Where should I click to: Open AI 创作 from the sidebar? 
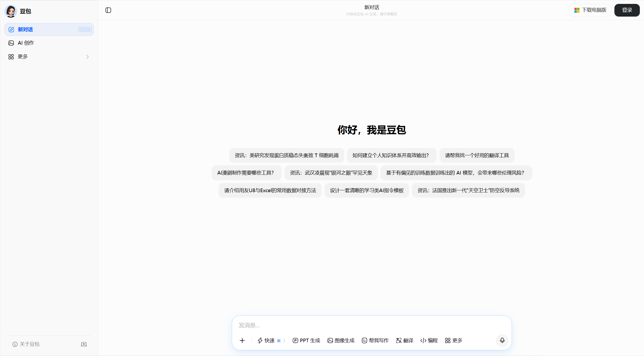(49, 43)
